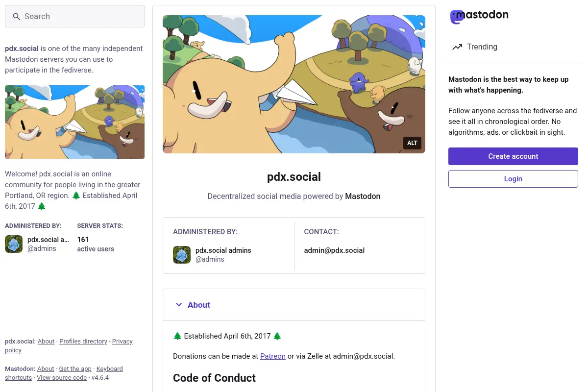Viewport: 588px width, 392px height.
Task: Follow the Patreon donation link
Action: 272,356
